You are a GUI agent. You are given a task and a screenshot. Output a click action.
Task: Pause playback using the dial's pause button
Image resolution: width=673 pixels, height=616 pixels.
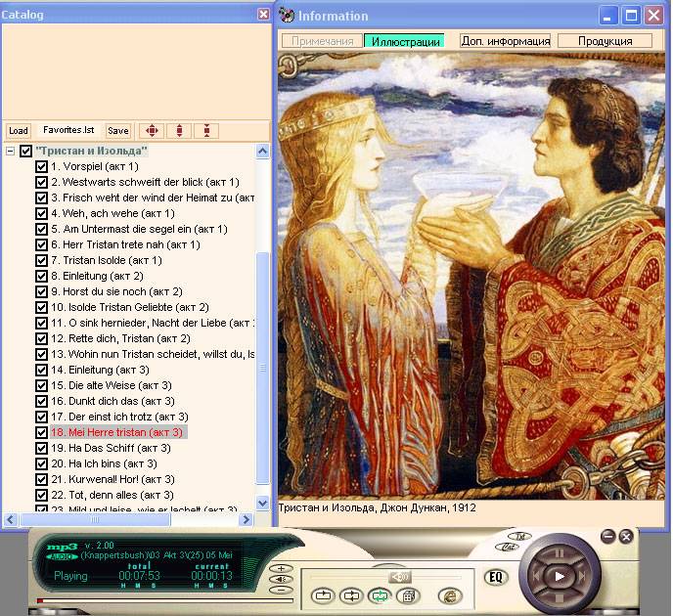click(x=559, y=553)
